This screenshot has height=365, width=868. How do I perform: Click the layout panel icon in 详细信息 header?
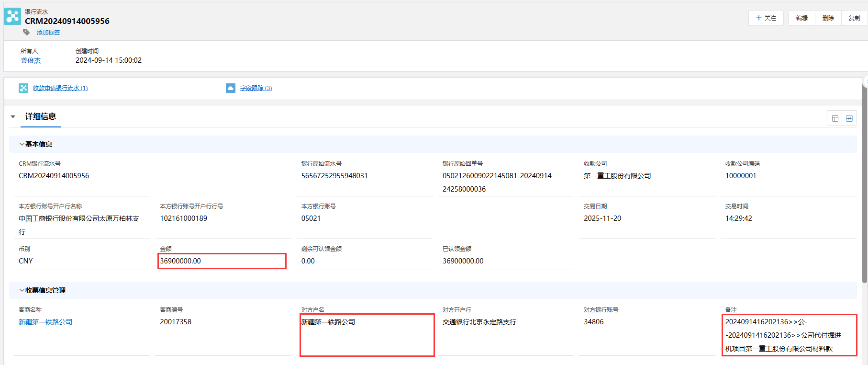coord(835,118)
